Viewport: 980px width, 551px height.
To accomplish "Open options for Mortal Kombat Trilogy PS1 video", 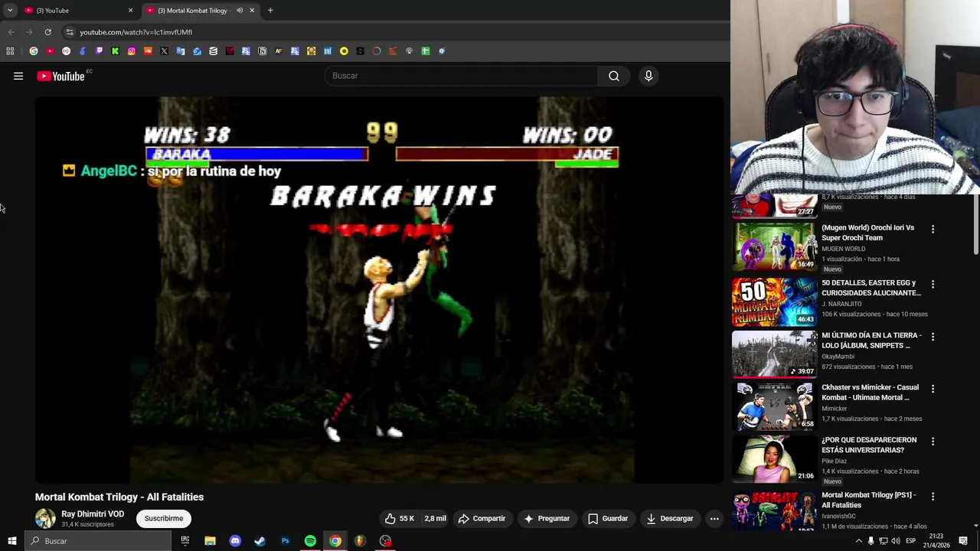I will coord(933,497).
